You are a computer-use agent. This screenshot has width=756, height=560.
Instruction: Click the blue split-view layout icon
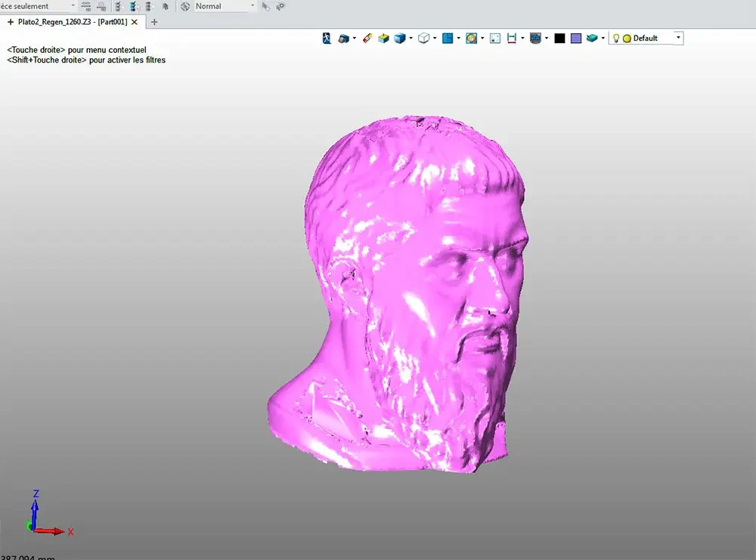click(x=448, y=38)
